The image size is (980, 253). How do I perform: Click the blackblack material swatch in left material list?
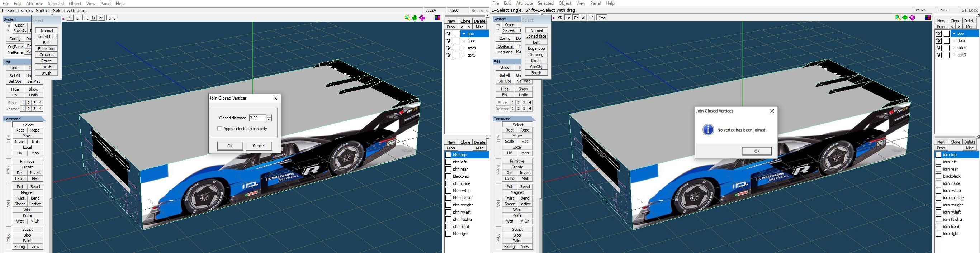pyautogui.click(x=448, y=177)
